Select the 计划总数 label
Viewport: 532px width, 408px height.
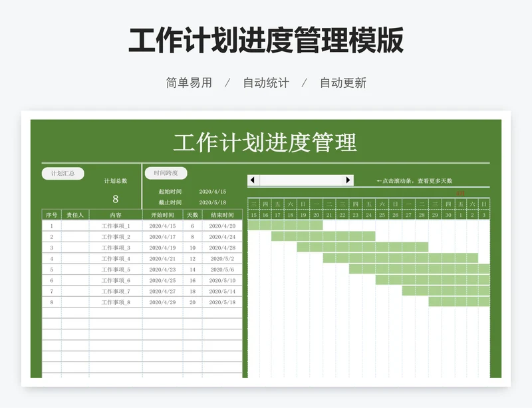click(x=115, y=181)
